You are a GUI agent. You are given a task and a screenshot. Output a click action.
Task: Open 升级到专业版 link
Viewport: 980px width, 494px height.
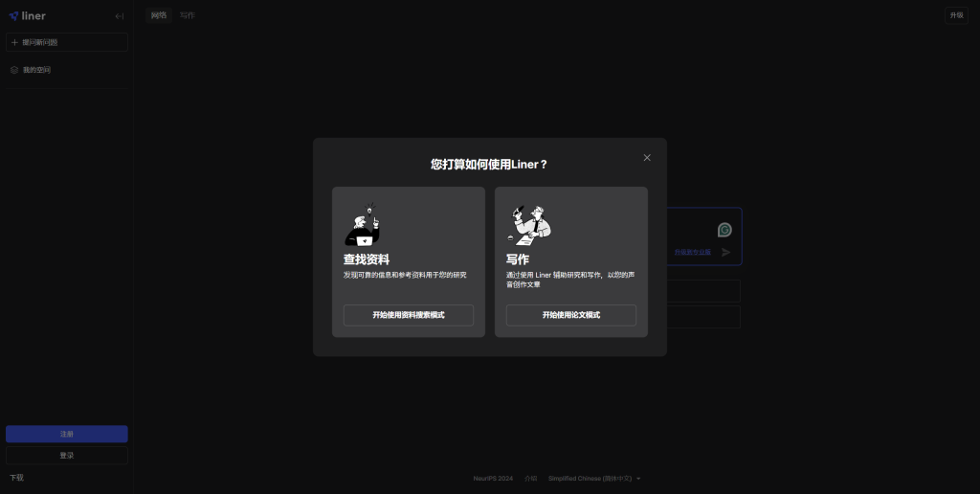(693, 252)
